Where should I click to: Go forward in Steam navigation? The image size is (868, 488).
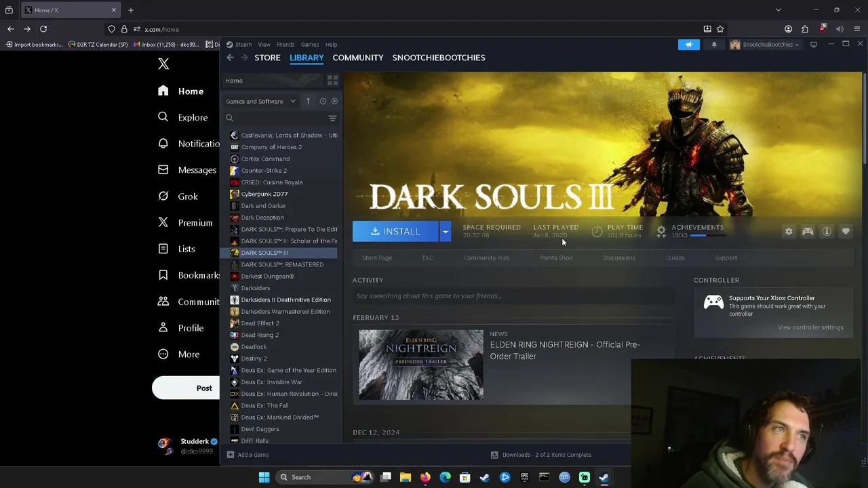244,58
